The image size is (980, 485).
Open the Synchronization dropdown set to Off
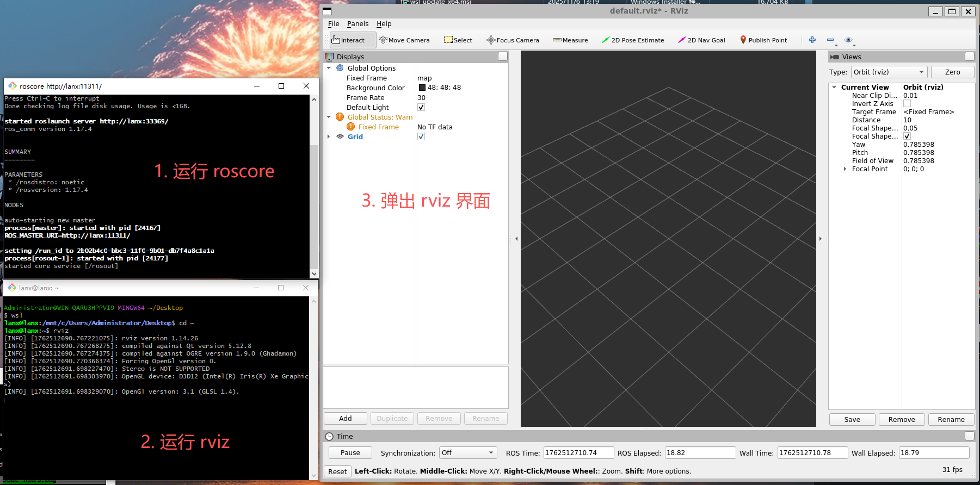point(469,452)
